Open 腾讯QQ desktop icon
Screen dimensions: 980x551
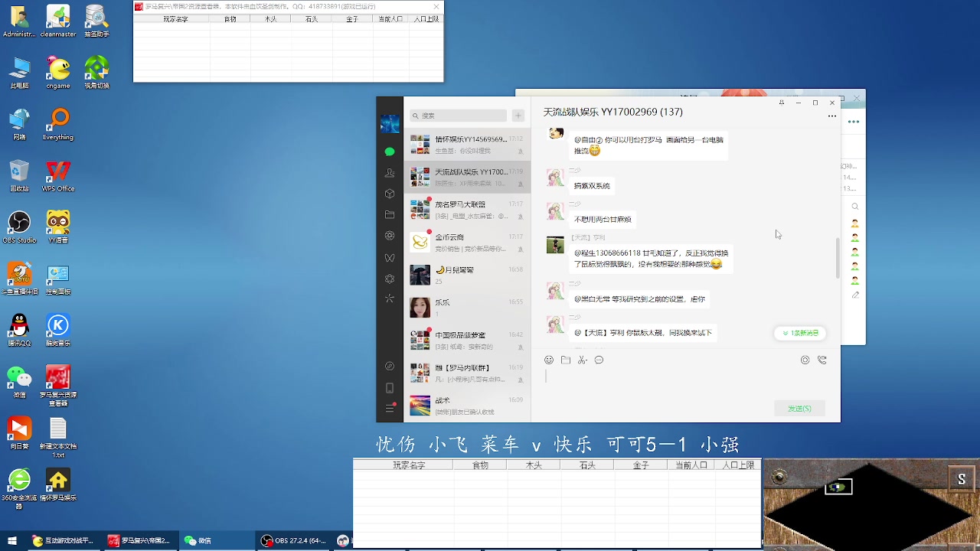coord(19,330)
